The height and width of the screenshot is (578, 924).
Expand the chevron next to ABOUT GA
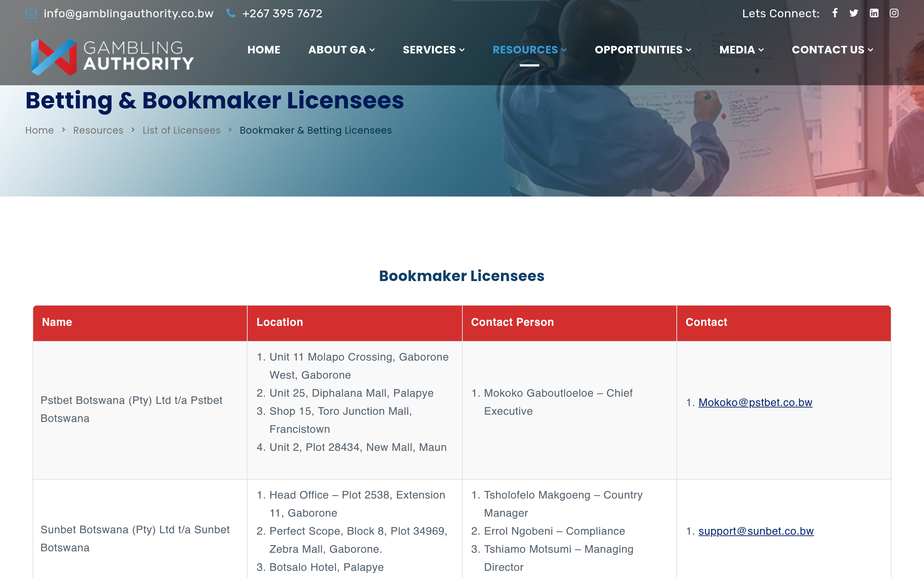[372, 50]
